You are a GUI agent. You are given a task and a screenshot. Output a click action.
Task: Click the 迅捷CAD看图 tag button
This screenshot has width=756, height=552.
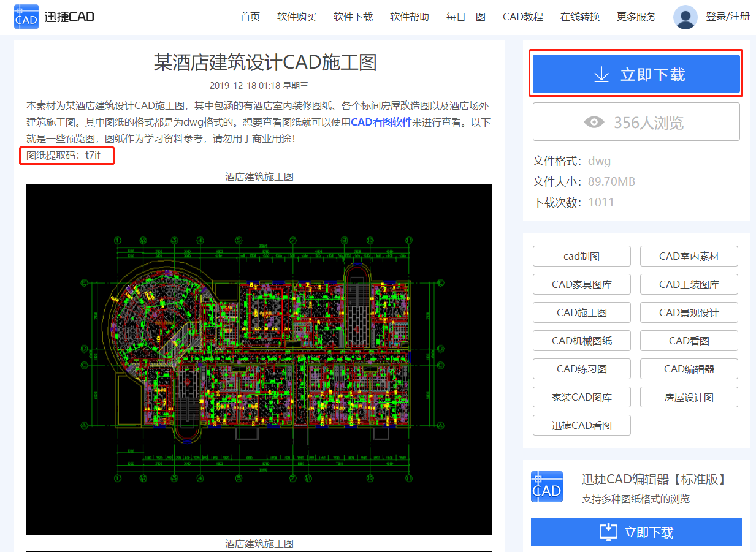point(581,425)
